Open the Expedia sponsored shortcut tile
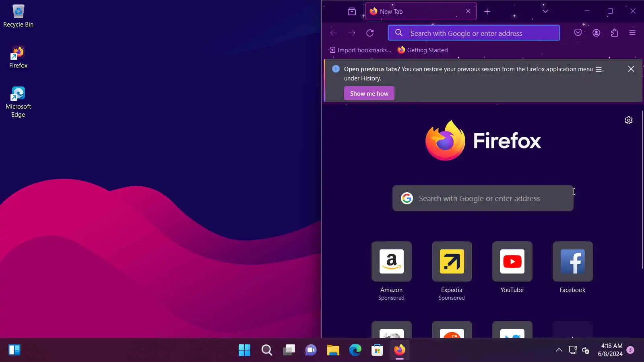This screenshot has height=362, width=644. [x=452, y=261]
